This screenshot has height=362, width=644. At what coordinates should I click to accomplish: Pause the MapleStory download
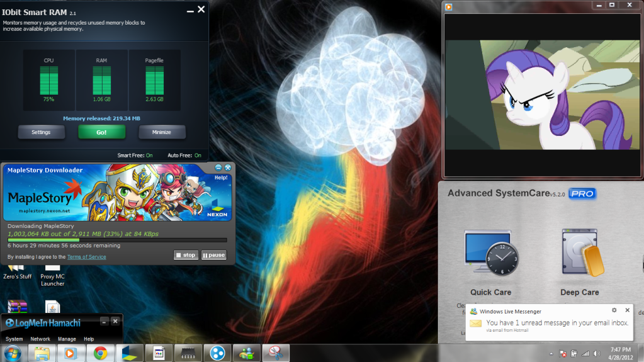coord(214,255)
